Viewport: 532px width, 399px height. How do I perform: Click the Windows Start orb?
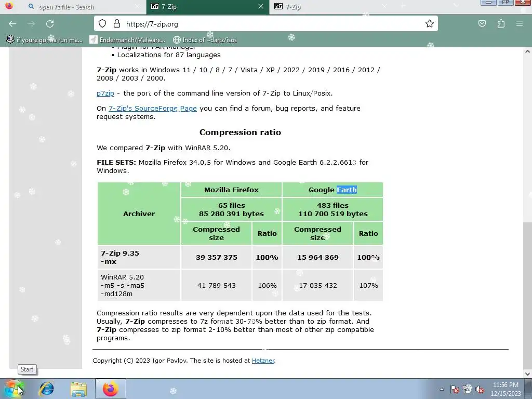click(x=14, y=389)
